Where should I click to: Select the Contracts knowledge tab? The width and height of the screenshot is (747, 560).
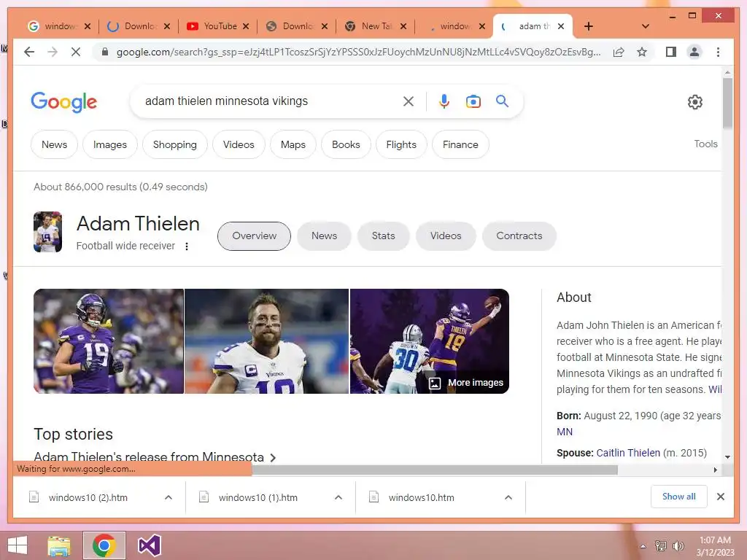pos(519,236)
